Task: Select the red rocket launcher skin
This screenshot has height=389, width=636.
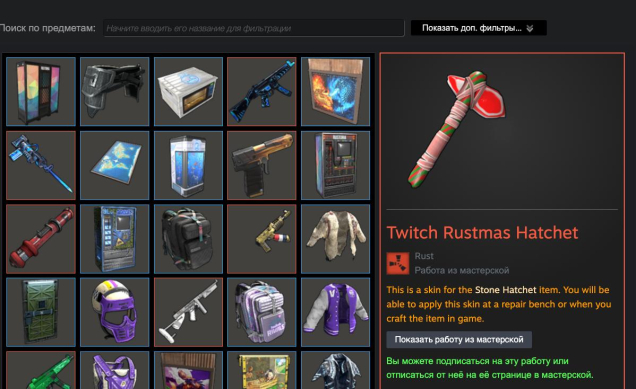Action: [41, 239]
